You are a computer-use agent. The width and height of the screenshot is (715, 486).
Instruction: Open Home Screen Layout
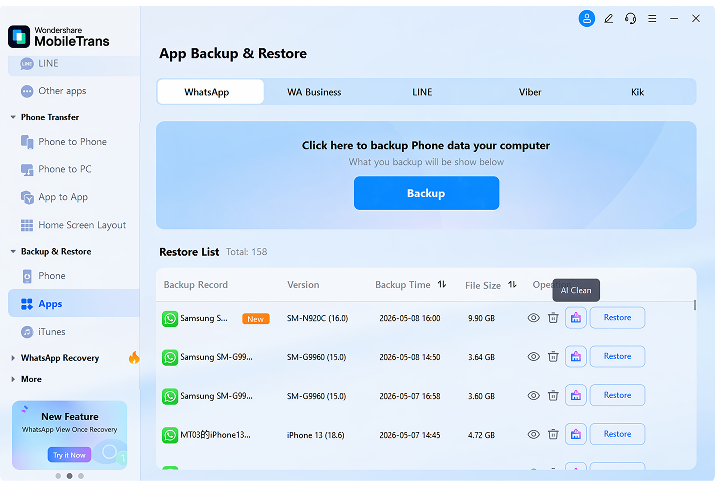click(74, 225)
